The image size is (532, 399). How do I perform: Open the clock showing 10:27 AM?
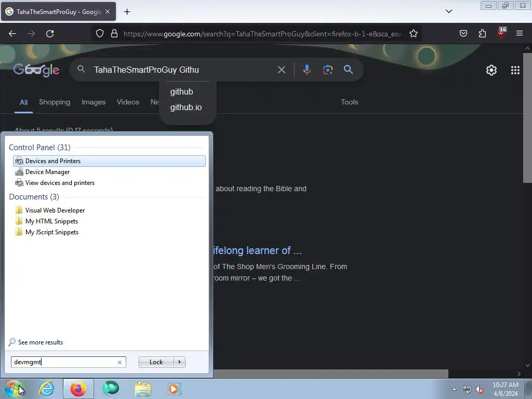[506, 389]
